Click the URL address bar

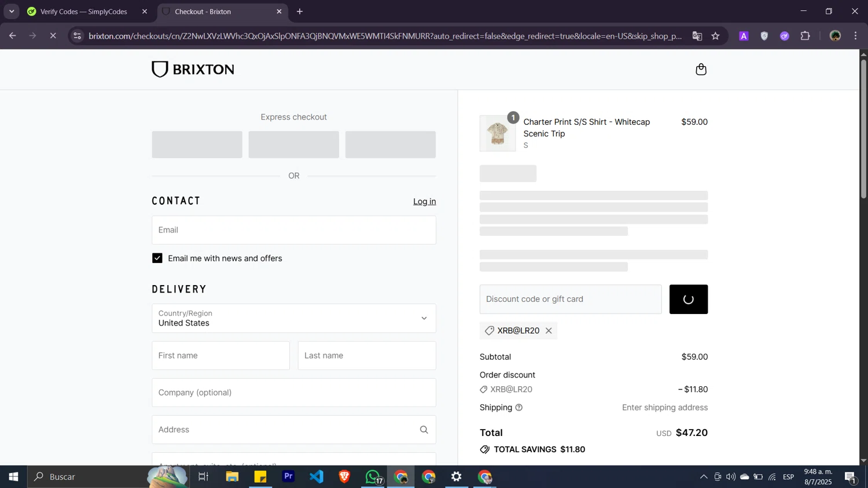pyautogui.click(x=385, y=36)
